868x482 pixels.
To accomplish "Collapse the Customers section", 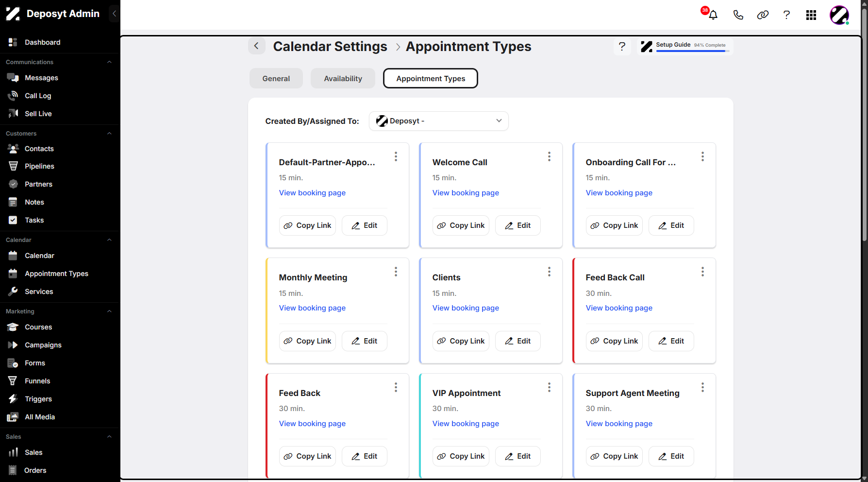I will (x=109, y=134).
